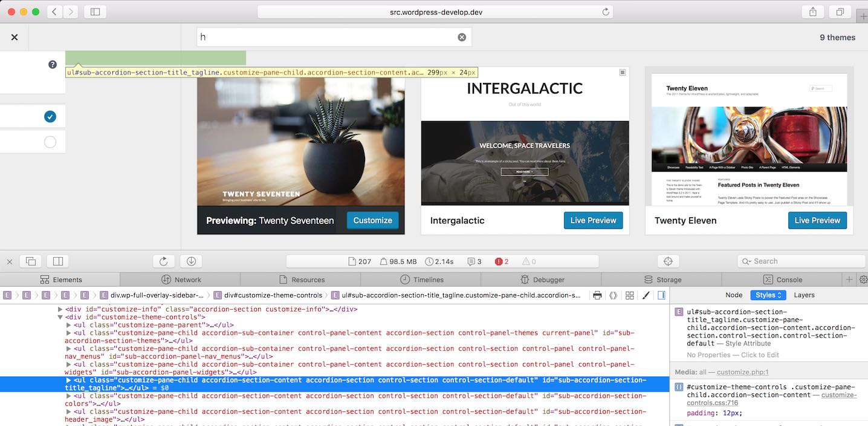Click the brackets icon in the DOM bar
The image size is (868, 426).
point(613,295)
